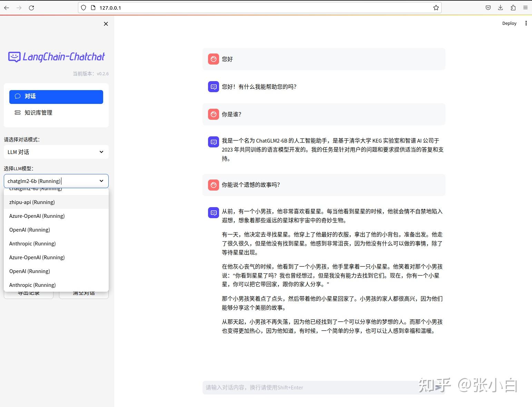Click the user message 你能说个遗憾的故事吗？
Image resolution: width=532 pixels, height=407 pixels.
coord(251,185)
